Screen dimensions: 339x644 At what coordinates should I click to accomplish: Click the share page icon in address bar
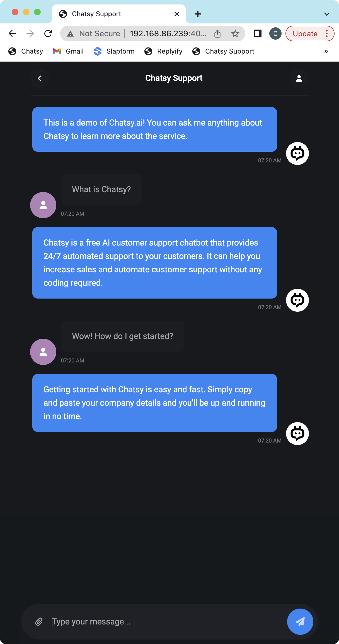[x=217, y=34]
